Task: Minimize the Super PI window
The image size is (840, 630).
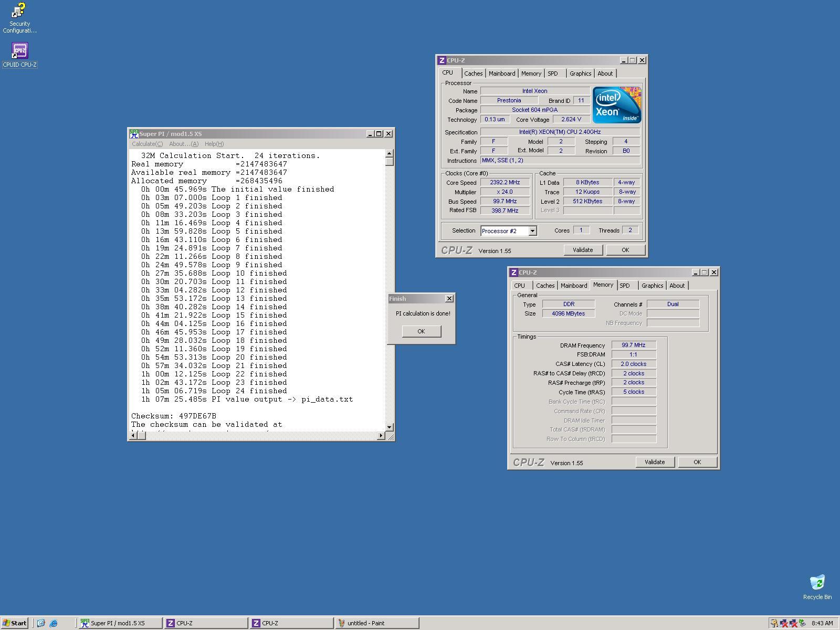Action: coord(370,134)
